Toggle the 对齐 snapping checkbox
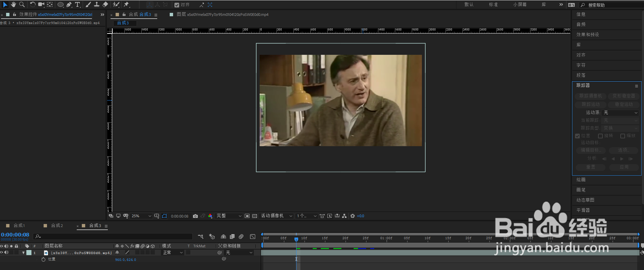 pyautogui.click(x=177, y=5)
